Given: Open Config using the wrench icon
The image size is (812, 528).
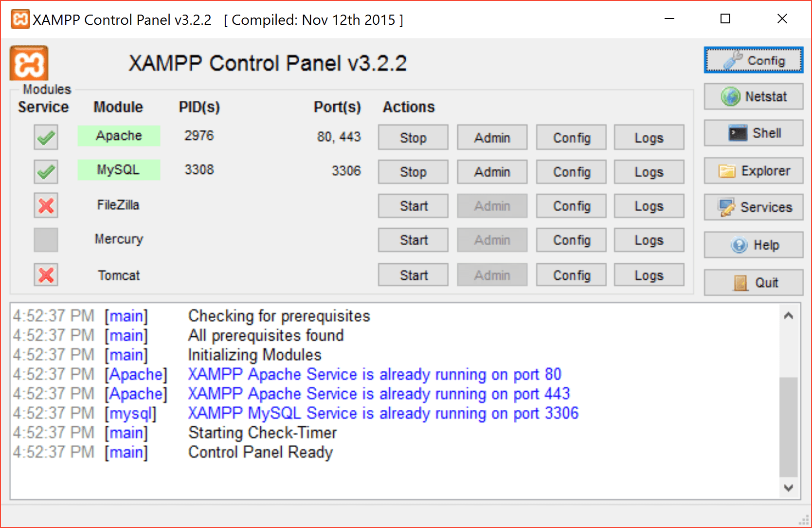Looking at the screenshot, I should pyautogui.click(x=753, y=60).
